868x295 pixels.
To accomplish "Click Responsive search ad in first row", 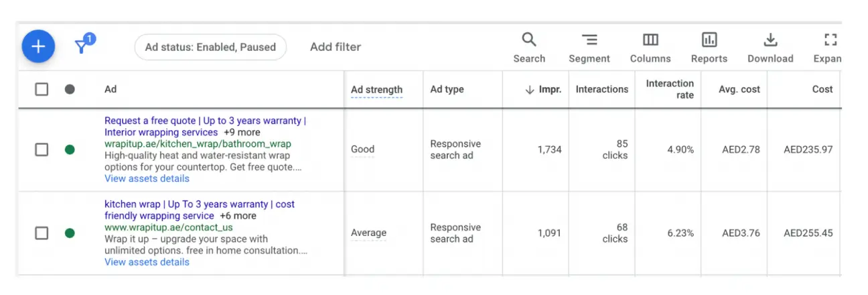I will tap(455, 150).
